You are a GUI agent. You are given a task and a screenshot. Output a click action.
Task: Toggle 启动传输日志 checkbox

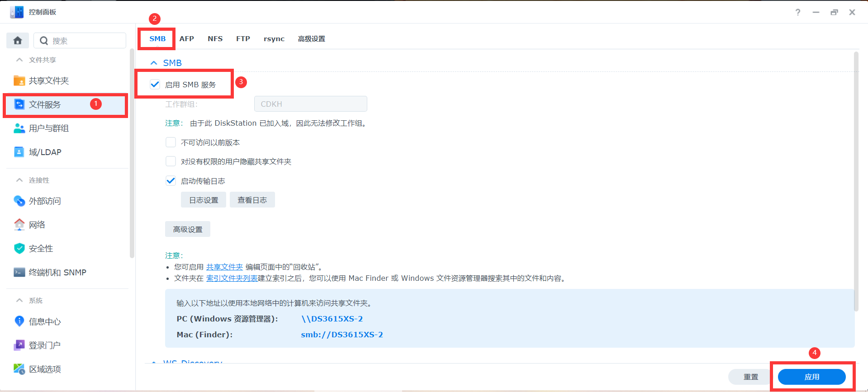[171, 181]
